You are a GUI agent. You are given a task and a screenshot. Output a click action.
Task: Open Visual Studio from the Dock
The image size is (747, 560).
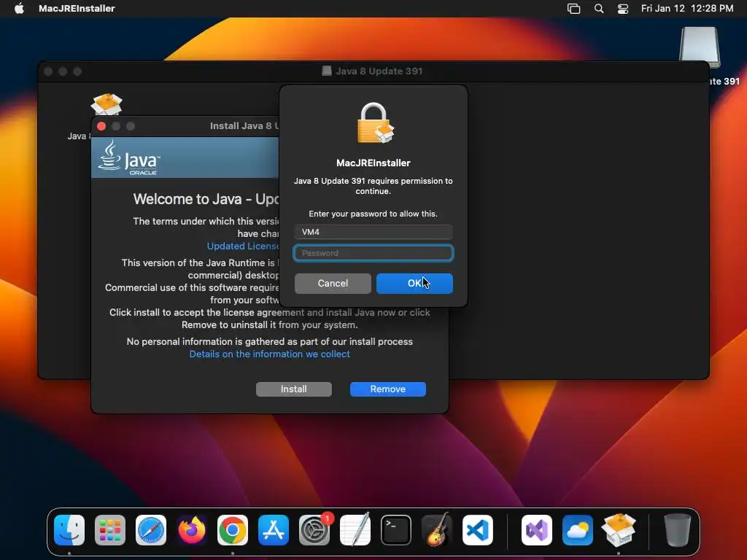(x=537, y=530)
